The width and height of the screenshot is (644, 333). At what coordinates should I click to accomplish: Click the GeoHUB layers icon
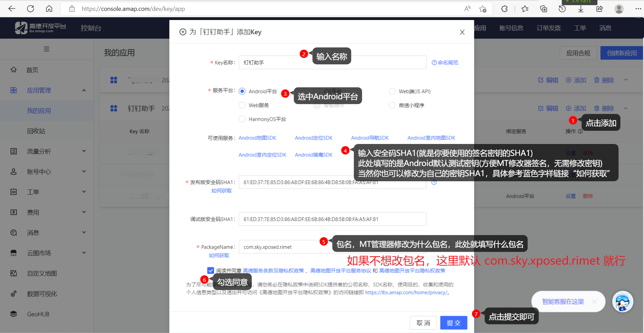tap(14, 314)
